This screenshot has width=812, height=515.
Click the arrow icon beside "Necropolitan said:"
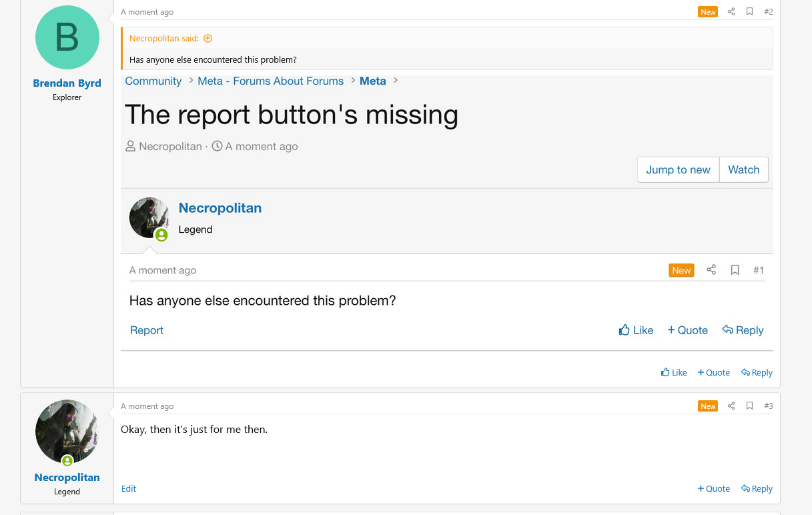(x=208, y=39)
